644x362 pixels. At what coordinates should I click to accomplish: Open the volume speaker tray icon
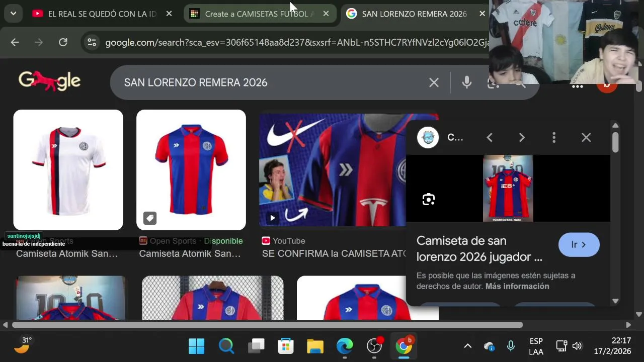click(577, 346)
